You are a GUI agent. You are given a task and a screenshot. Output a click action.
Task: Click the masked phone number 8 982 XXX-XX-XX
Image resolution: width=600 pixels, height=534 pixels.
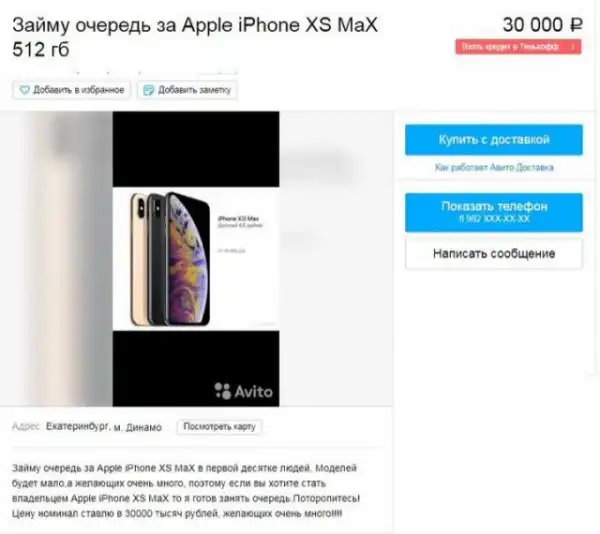click(x=494, y=219)
